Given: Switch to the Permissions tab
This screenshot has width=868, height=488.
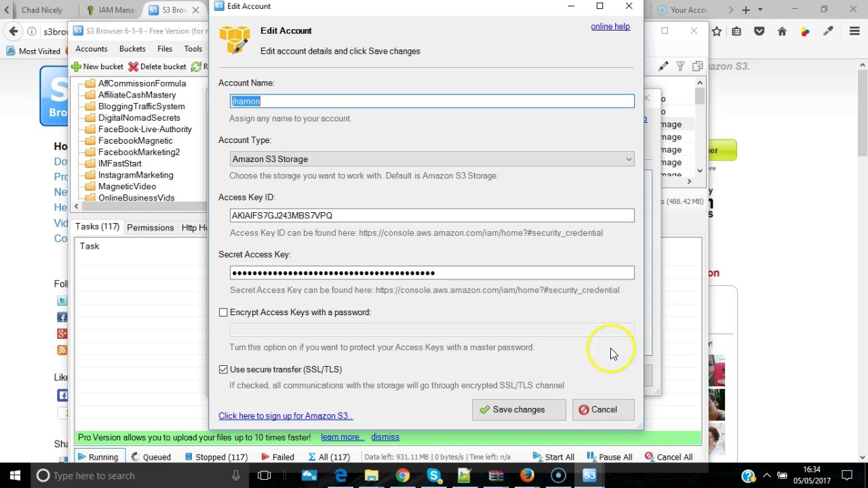Looking at the screenshot, I should (x=150, y=228).
